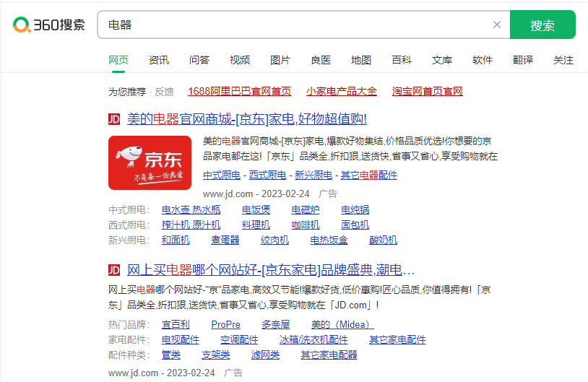Open the 支架类 link
Image resolution: width=588 pixels, height=382 pixels.
216,355
